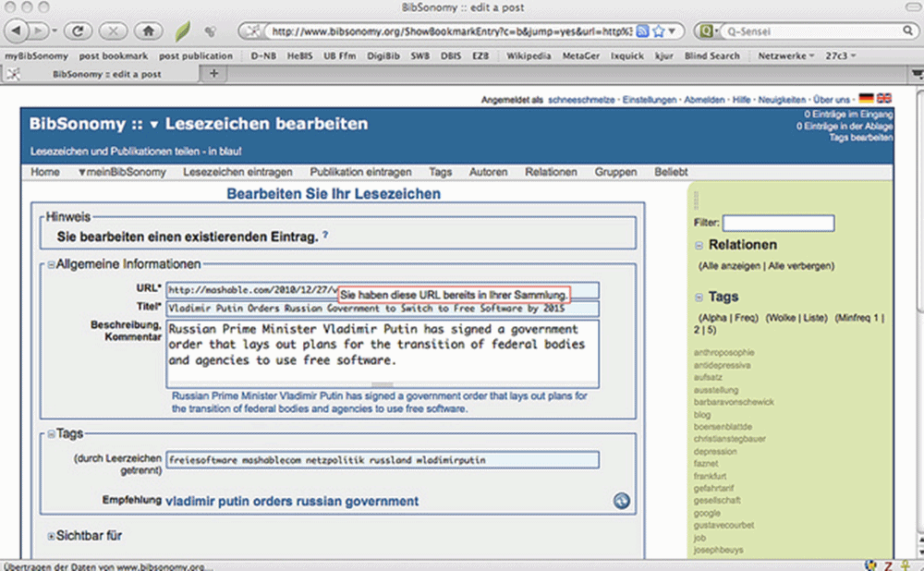Viewport: 924px width, 571px height.
Task: Go forward with the browser forward arrow
Action: pos(37,30)
